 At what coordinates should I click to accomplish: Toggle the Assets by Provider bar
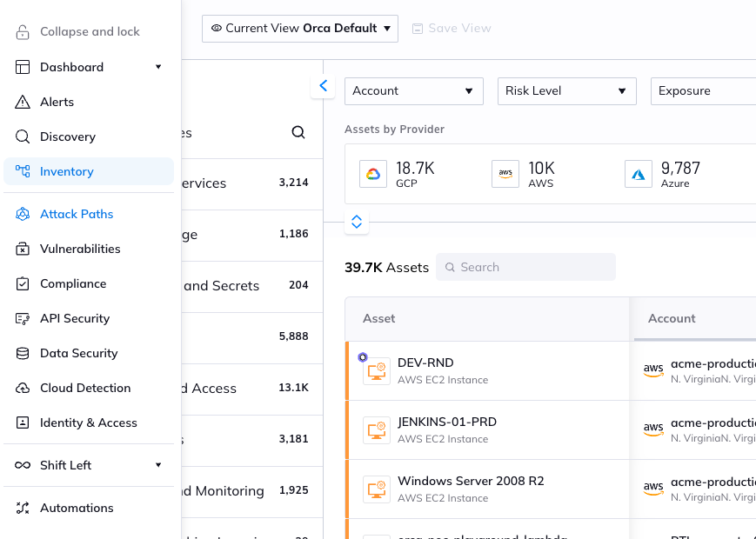356,222
